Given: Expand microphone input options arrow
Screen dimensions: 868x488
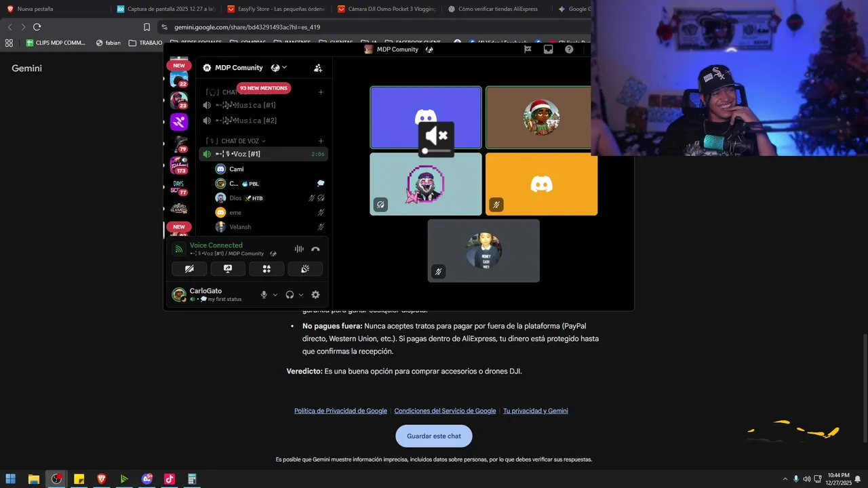Looking at the screenshot, I should click(x=275, y=295).
